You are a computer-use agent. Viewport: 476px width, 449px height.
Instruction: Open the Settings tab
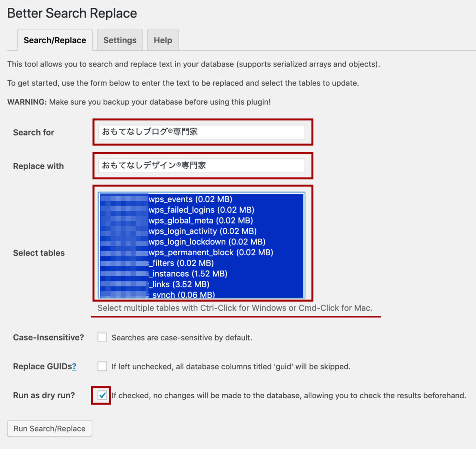click(x=120, y=40)
